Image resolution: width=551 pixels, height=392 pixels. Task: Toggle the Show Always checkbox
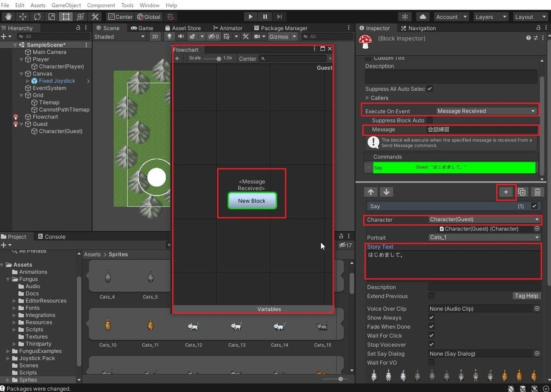coord(432,318)
